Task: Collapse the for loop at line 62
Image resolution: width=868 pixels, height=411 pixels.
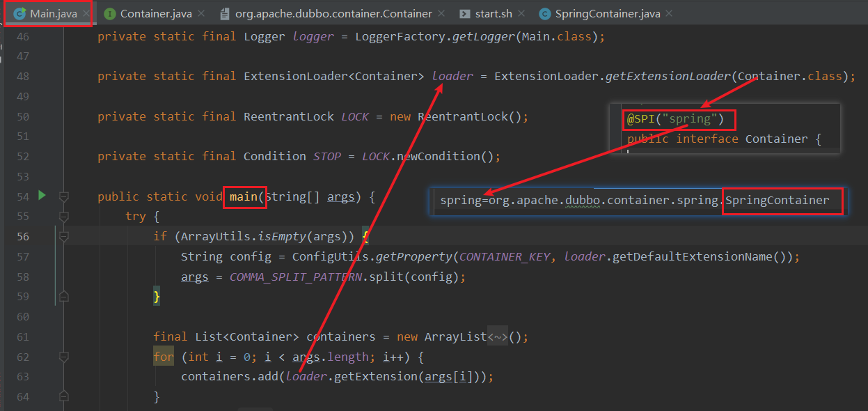Action: coord(64,357)
